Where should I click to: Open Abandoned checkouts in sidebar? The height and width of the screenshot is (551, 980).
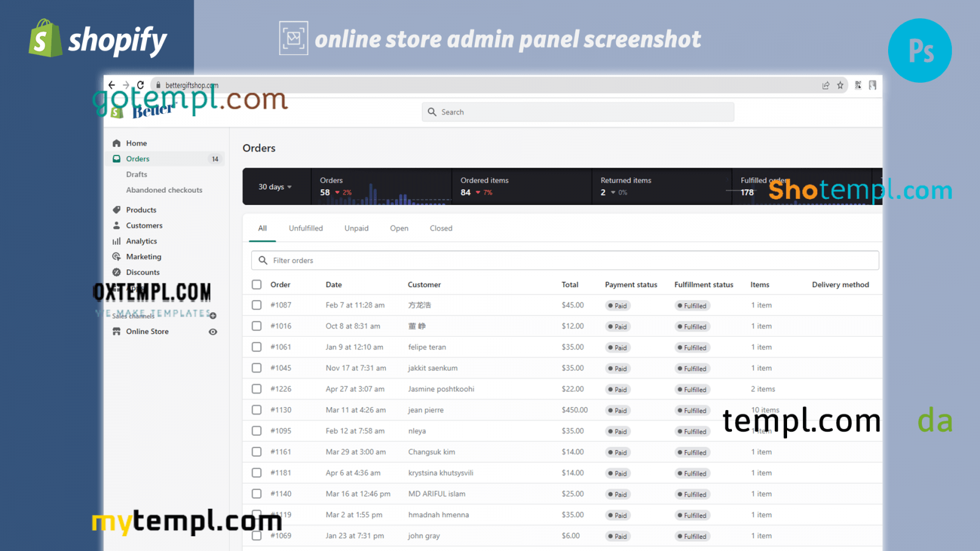(x=164, y=190)
